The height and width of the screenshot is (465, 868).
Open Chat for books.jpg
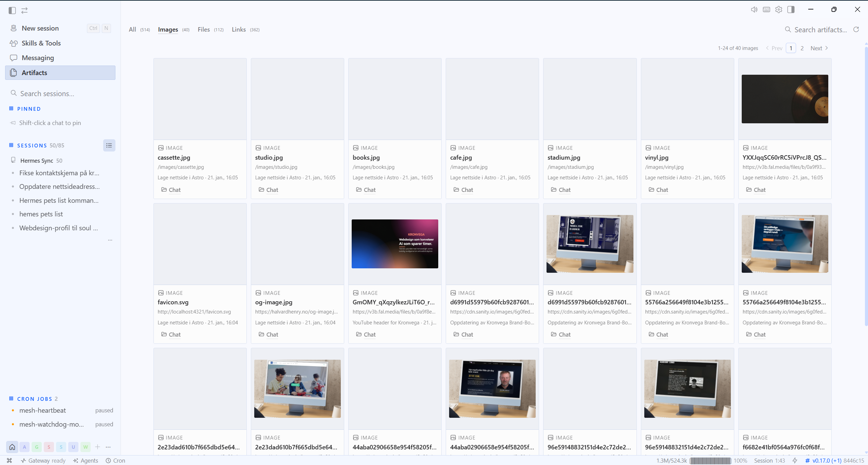point(366,190)
